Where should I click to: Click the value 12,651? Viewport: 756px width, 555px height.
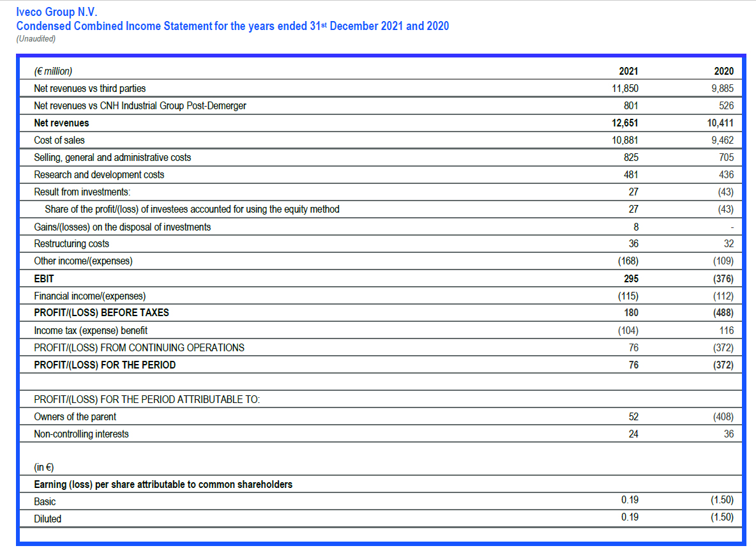[625, 123]
